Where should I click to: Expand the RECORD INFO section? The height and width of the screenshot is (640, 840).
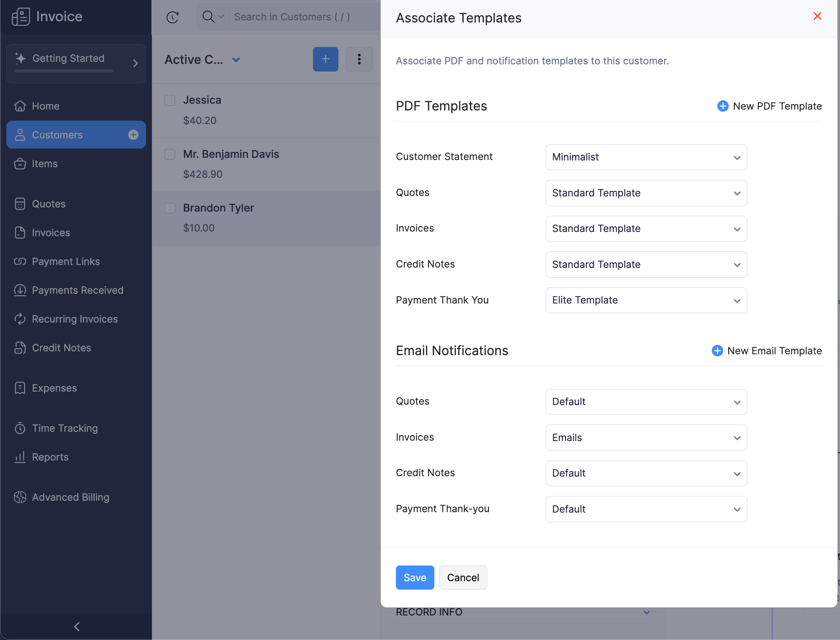[x=647, y=612]
